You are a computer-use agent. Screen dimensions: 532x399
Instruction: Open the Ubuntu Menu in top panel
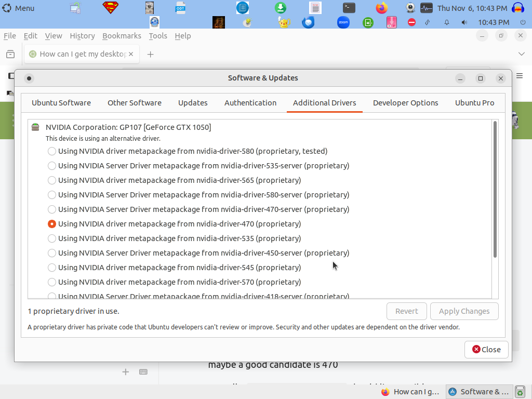coord(18,8)
